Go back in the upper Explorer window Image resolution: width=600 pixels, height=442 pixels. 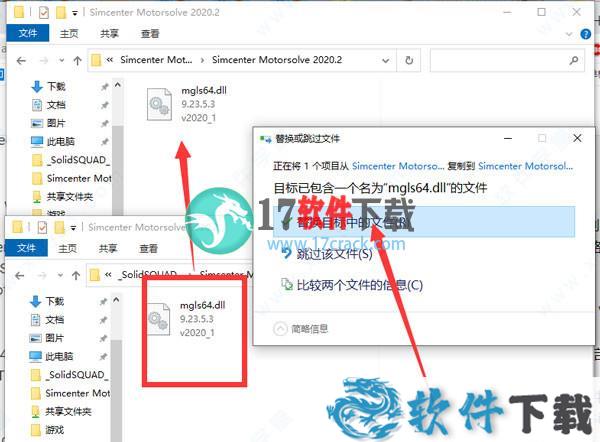click(21, 60)
